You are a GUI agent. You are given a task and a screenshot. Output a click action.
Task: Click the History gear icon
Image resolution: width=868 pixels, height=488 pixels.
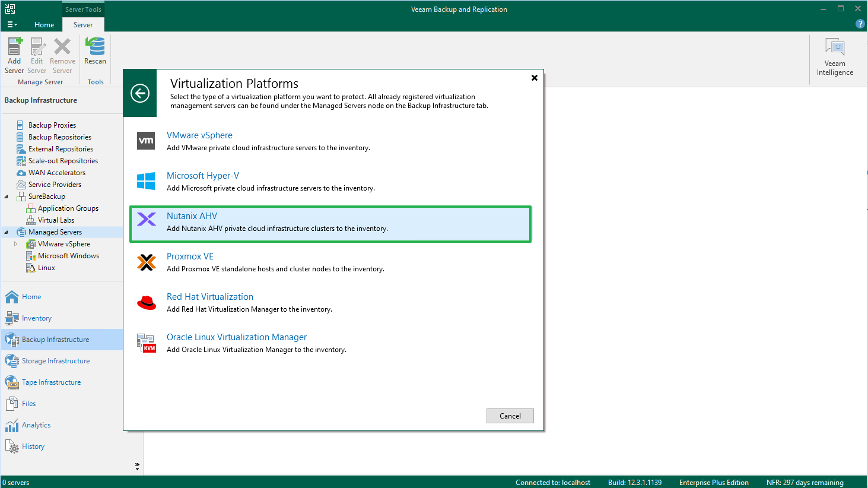[12, 446]
